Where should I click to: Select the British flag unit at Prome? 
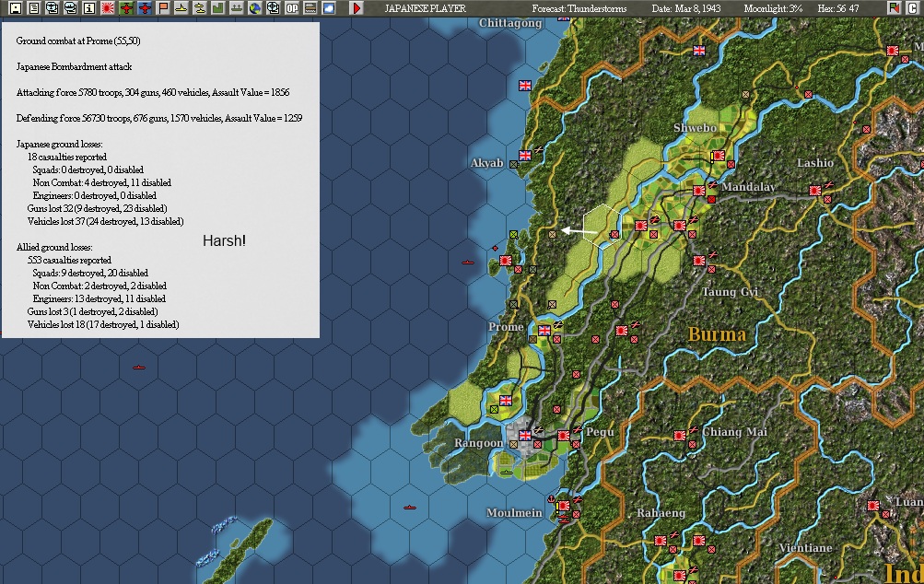pyautogui.click(x=544, y=330)
